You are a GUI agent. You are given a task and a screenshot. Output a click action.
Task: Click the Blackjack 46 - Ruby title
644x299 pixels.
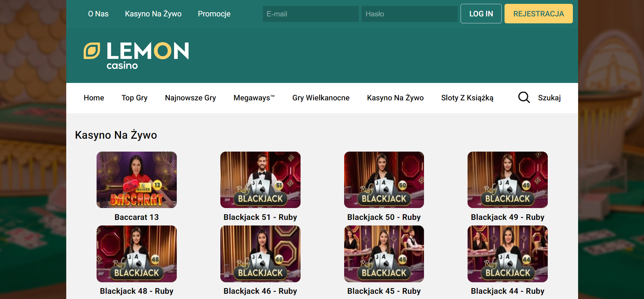[260, 291]
